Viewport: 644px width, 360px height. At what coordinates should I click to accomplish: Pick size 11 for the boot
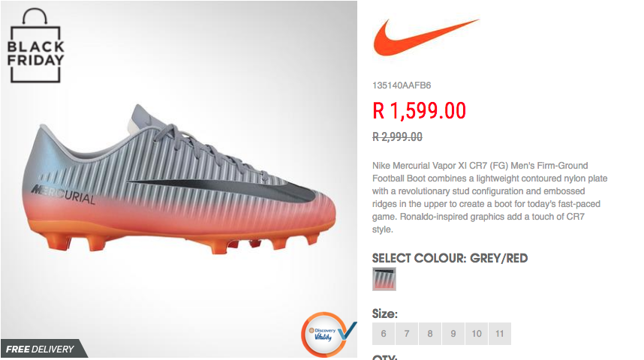[x=499, y=334]
